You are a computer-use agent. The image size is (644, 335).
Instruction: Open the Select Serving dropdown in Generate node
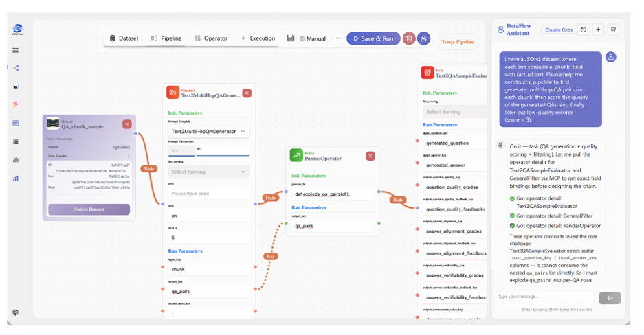[x=209, y=172]
